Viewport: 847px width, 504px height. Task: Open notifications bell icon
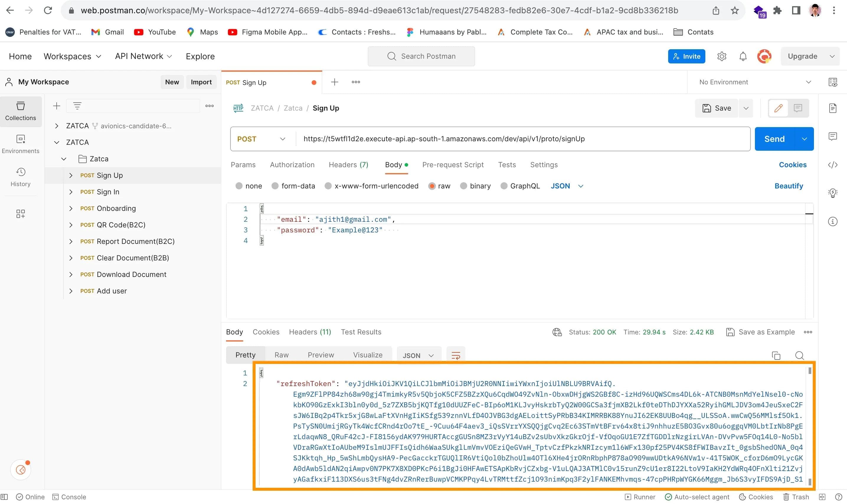pos(743,56)
